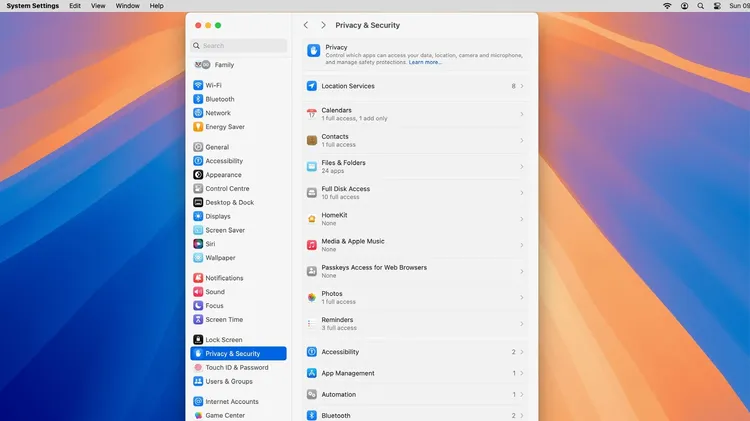The width and height of the screenshot is (750, 421).
Task: Go back with the left arrow
Action: click(306, 25)
